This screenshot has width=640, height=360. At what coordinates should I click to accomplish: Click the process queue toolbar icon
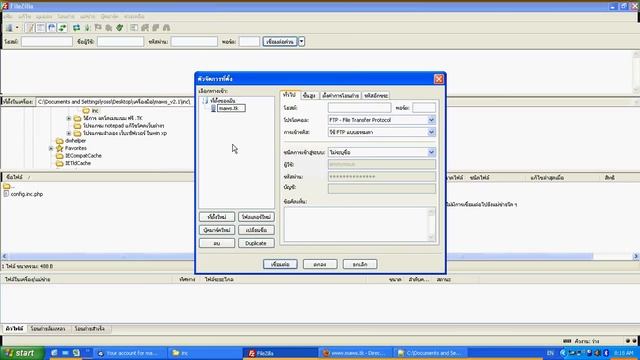pyautogui.click(x=87, y=28)
